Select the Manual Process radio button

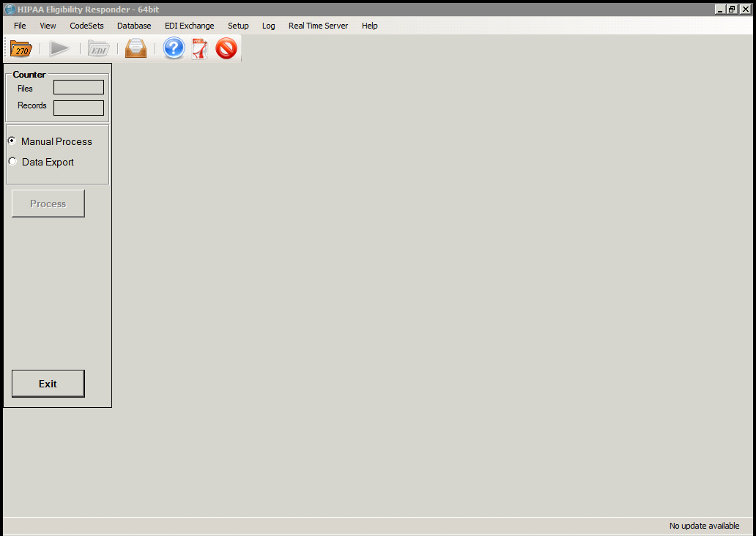point(12,140)
